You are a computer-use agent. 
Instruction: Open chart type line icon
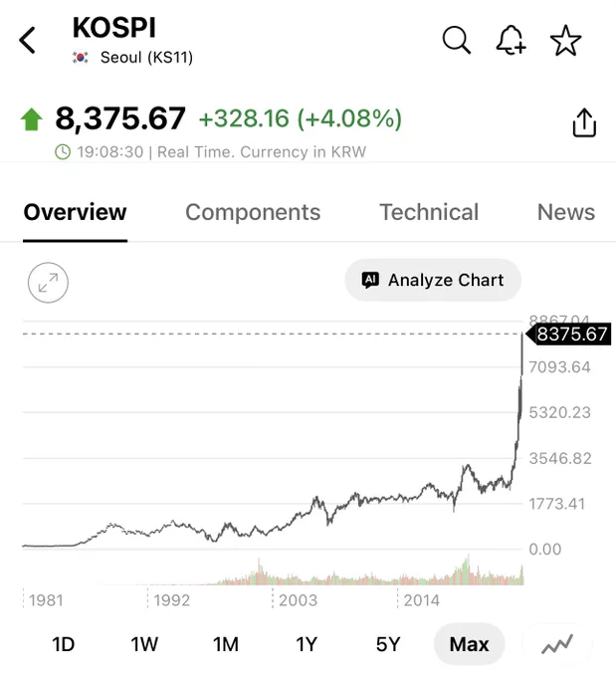[x=557, y=644]
